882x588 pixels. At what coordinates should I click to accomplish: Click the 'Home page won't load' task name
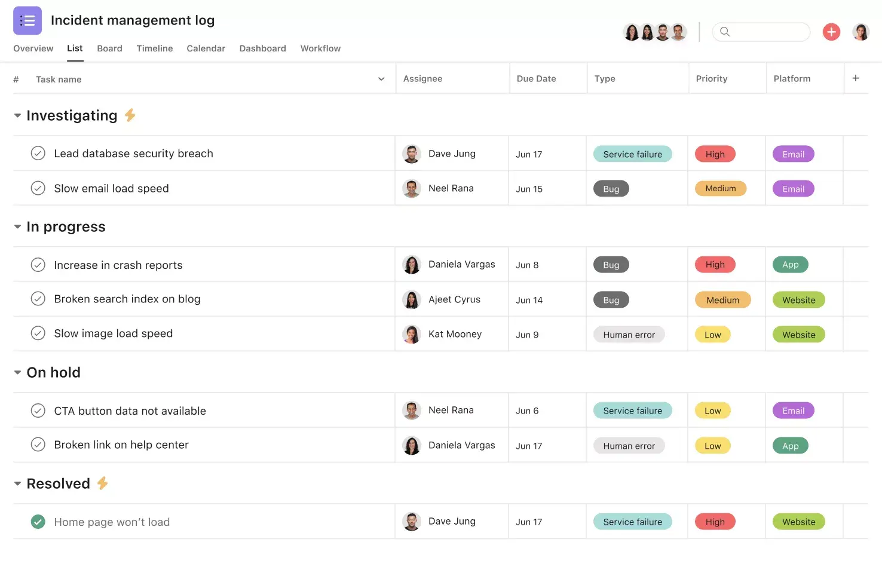pyautogui.click(x=112, y=521)
